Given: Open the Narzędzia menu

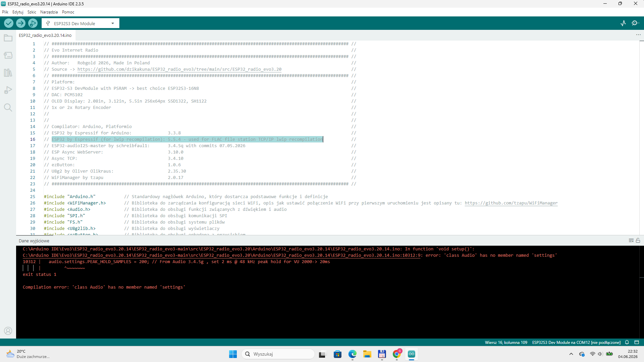Looking at the screenshot, I should (49, 12).
